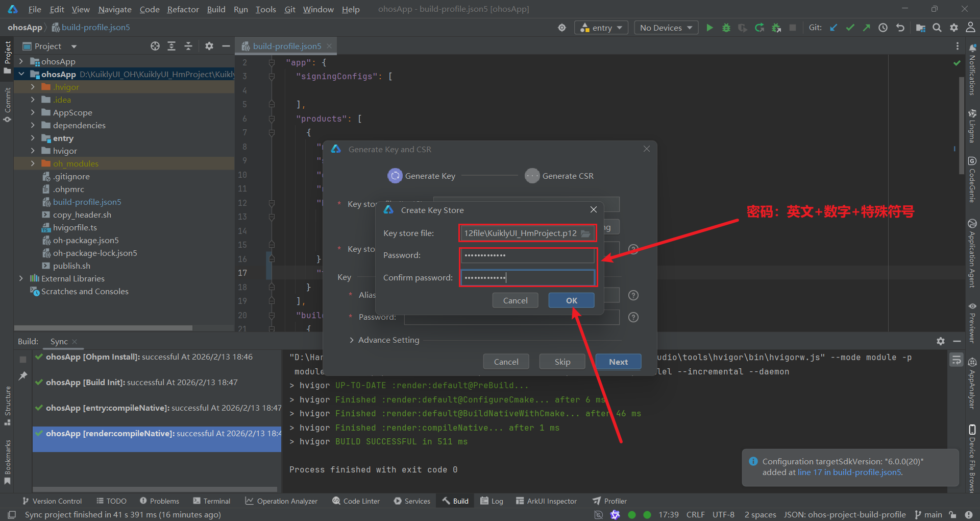Open Notifications side panel
This screenshot has height=521, width=980.
click(x=972, y=70)
